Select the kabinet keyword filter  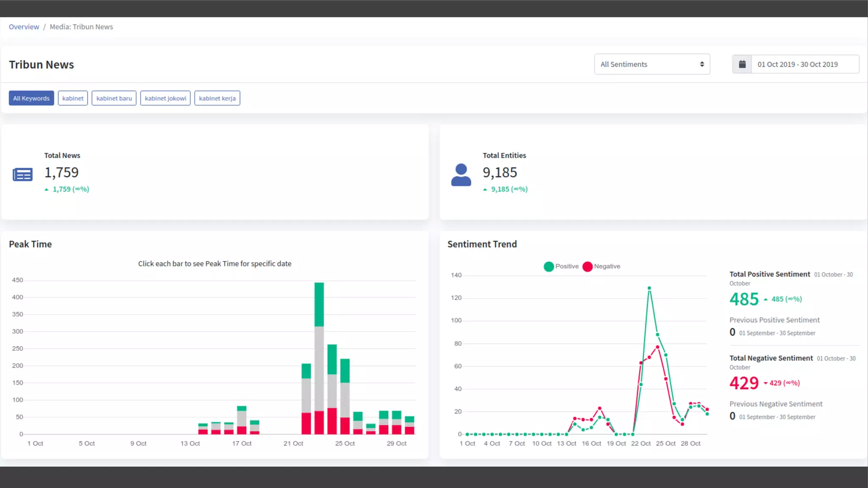tap(73, 98)
